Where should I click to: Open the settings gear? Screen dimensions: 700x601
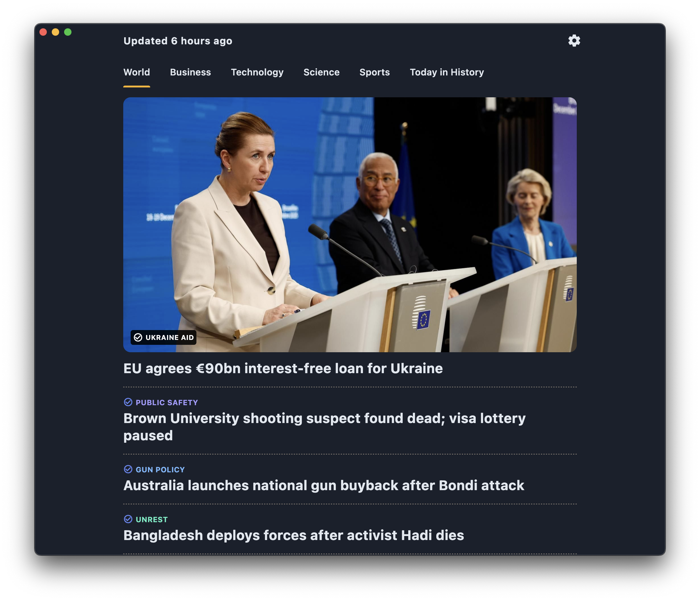click(575, 41)
